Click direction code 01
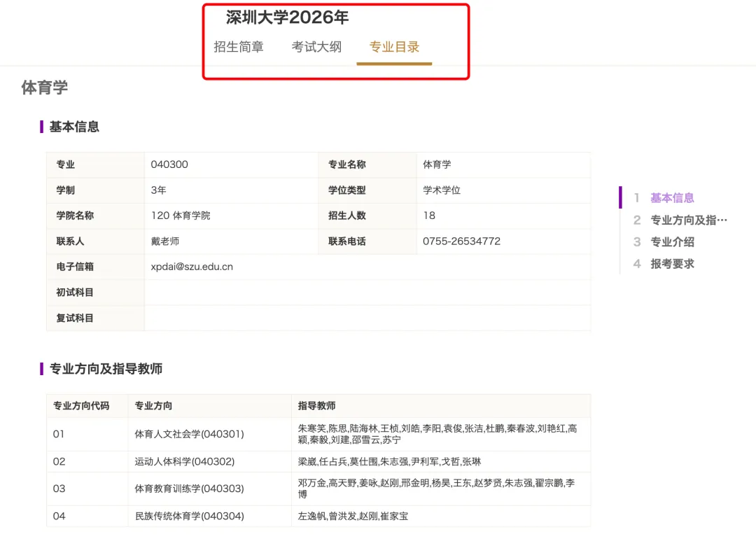 click(x=58, y=434)
